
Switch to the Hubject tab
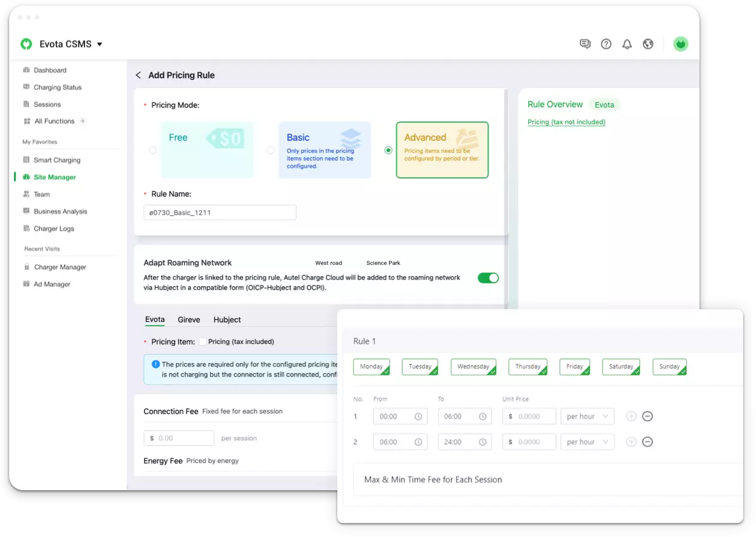point(227,320)
